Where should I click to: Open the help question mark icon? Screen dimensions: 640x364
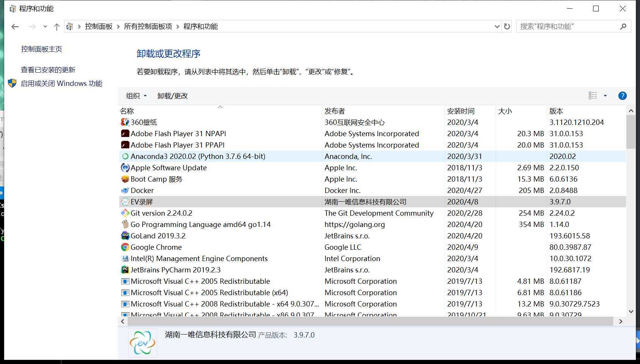point(622,96)
